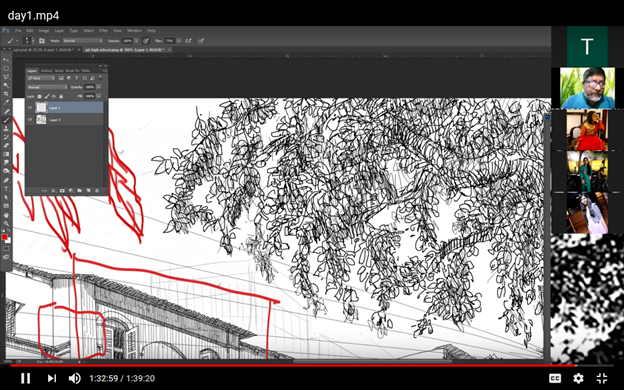Click the new layer icon in Layers panel
The image size is (624, 390).
[x=88, y=191]
